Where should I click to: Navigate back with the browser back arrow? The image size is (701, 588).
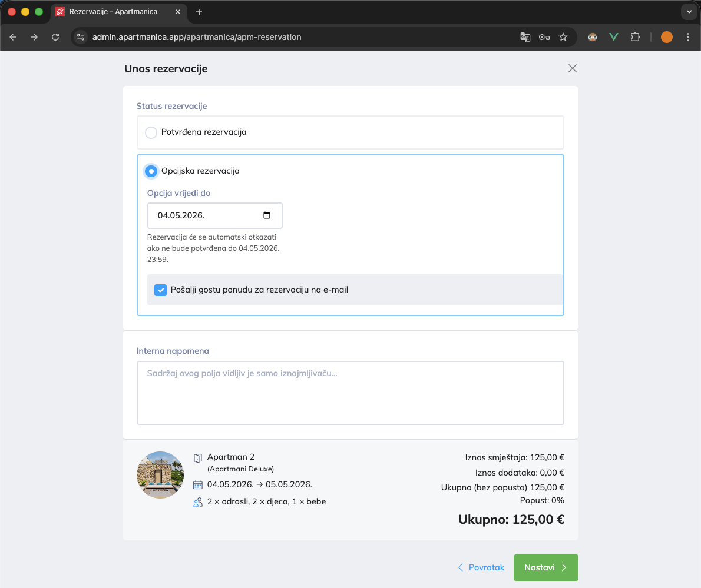click(13, 37)
